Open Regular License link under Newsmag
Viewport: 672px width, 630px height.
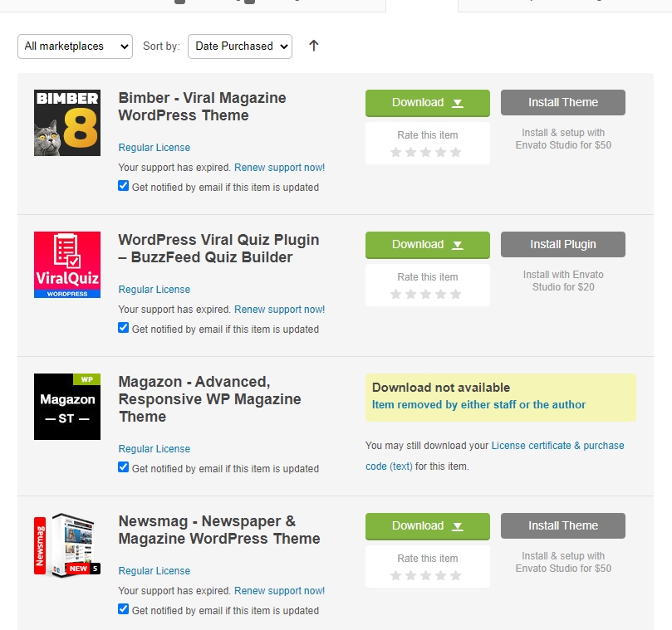coord(155,571)
